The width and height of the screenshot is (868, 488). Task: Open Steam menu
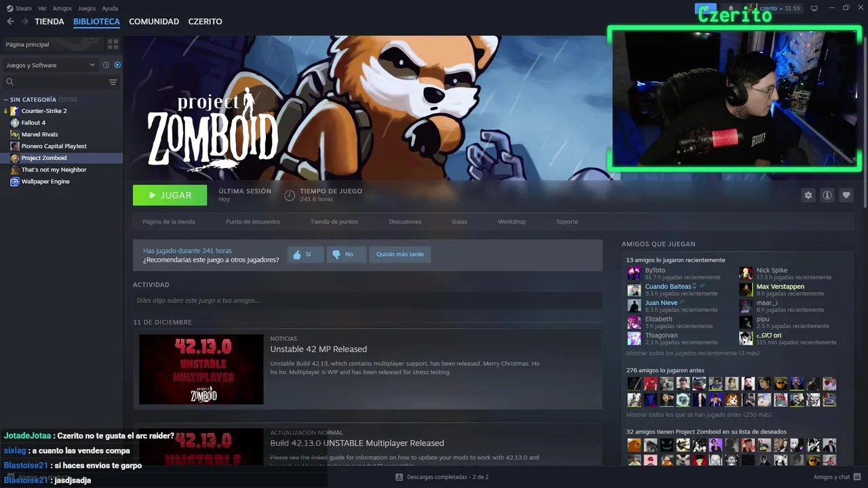[x=19, y=8]
